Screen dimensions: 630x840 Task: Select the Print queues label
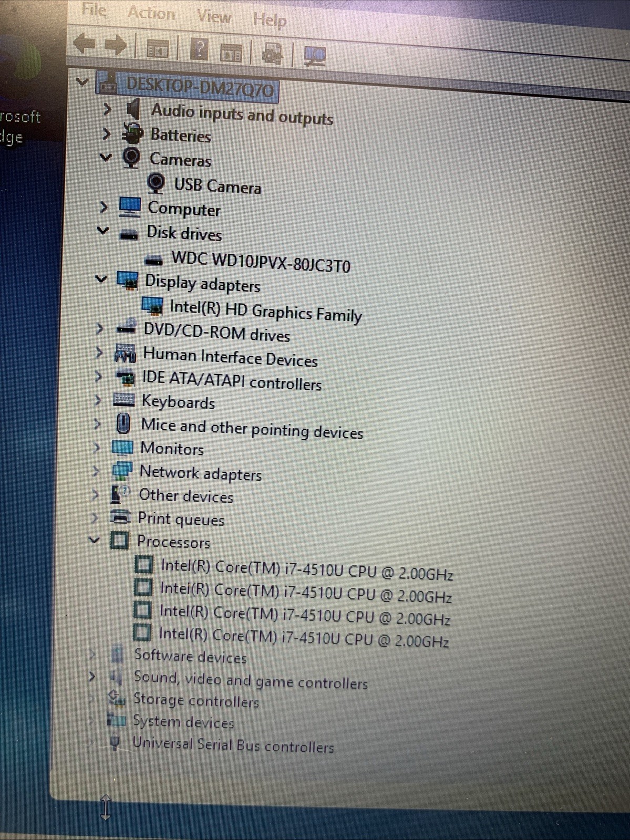[181, 519]
